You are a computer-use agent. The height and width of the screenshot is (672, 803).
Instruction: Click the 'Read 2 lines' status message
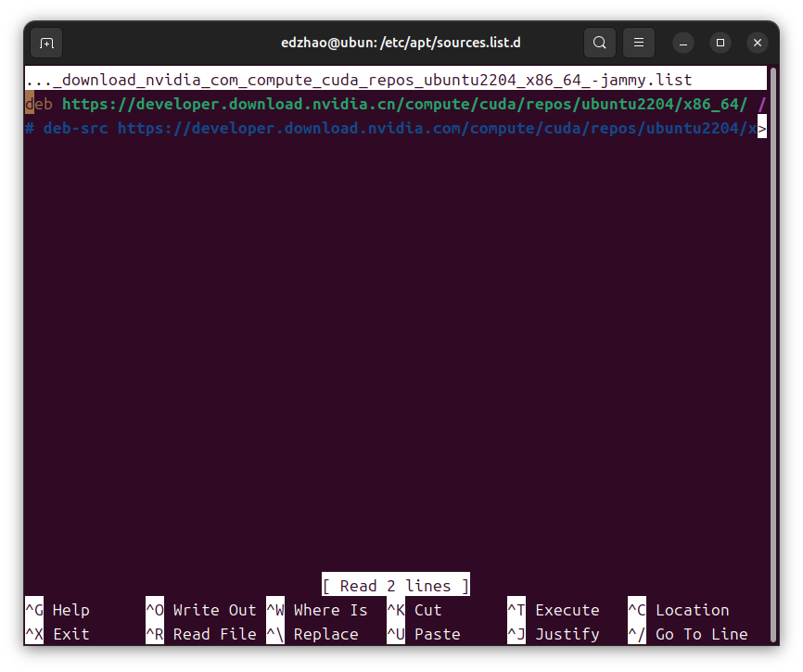(395, 586)
